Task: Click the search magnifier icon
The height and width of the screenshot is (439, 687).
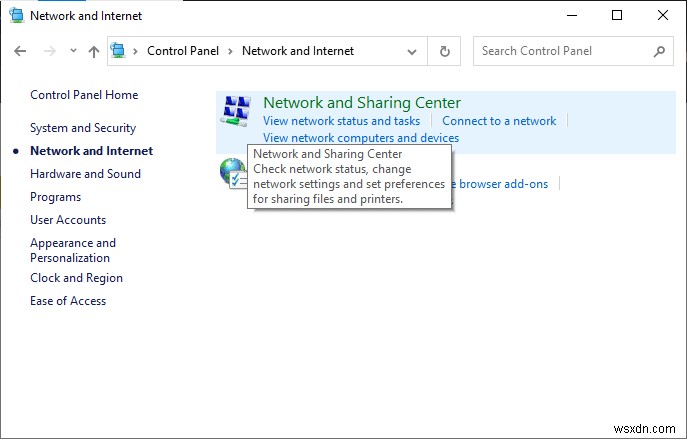Action: (x=659, y=51)
